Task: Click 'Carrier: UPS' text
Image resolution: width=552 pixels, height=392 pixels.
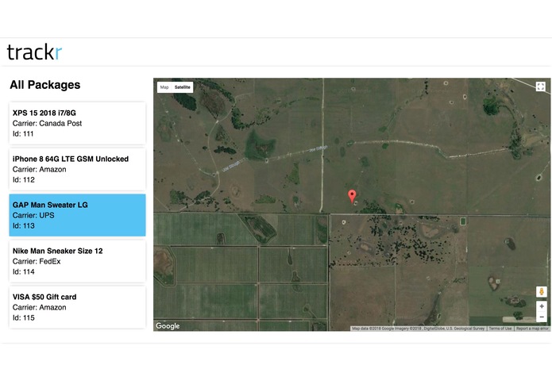Action: pyautogui.click(x=33, y=215)
